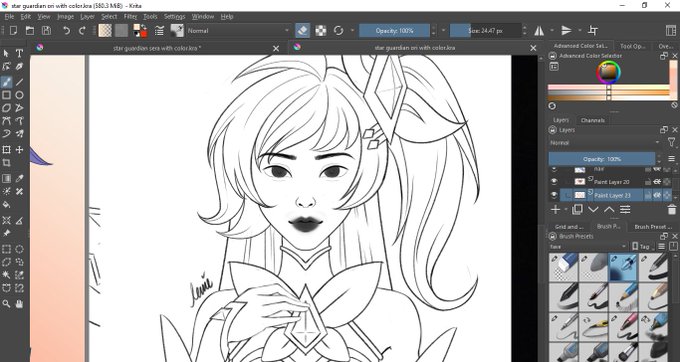Open the Layers docker options menu icon
The height and width of the screenshot is (362, 680).
tap(671, 159)
